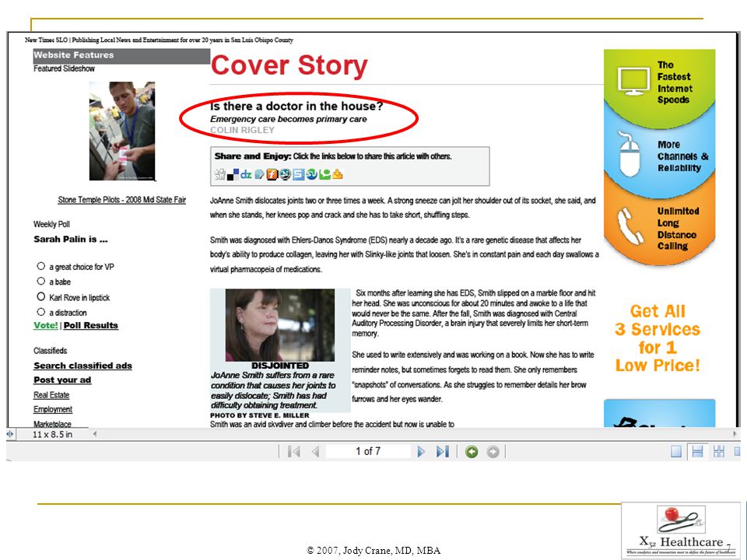Click 'Sarah Palin is ...' poll question
The image size is (747, 560).
click(x=71, y=240)
